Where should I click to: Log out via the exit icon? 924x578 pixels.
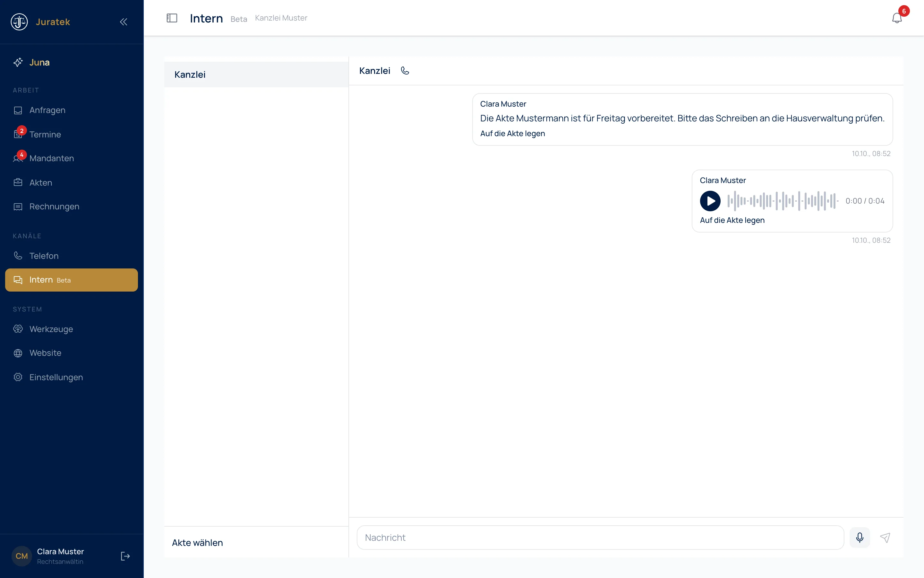click(125, 556)
